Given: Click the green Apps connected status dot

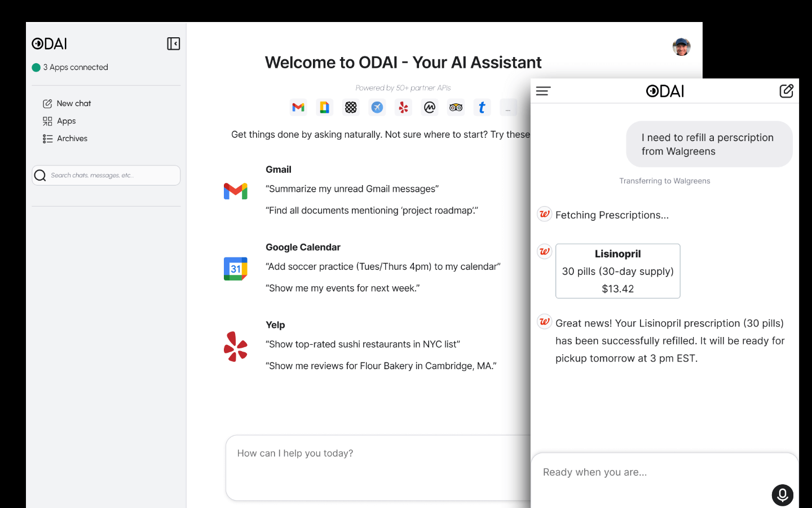Looking at the screenshot, I should click(x=36, y=67).
